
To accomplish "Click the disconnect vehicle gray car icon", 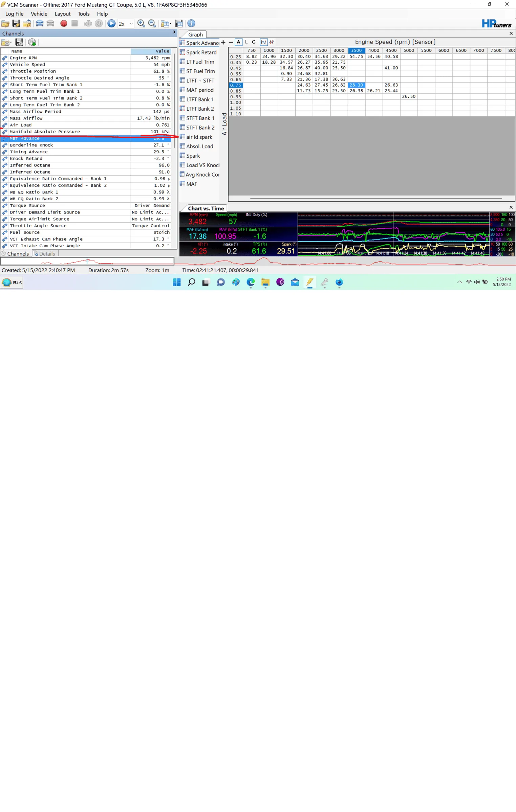I will pos(50,23).
